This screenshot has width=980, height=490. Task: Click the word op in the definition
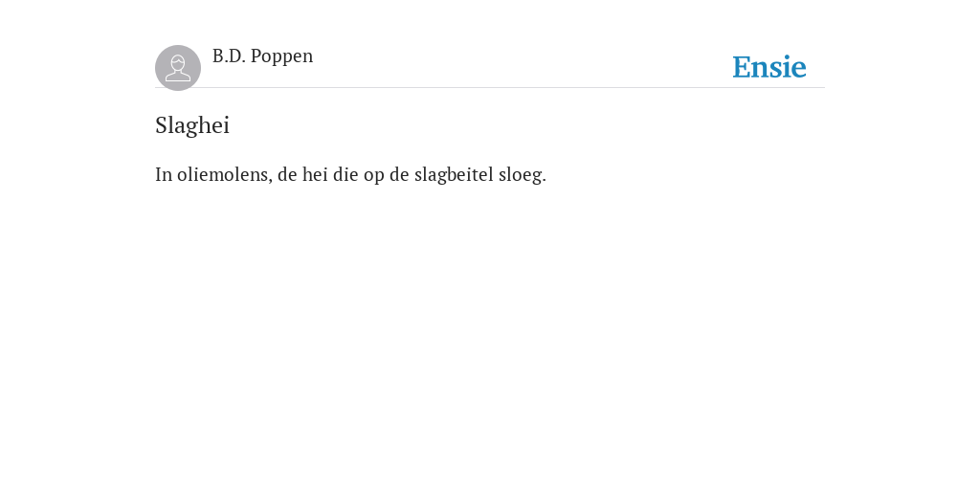[x=374, y=176]
